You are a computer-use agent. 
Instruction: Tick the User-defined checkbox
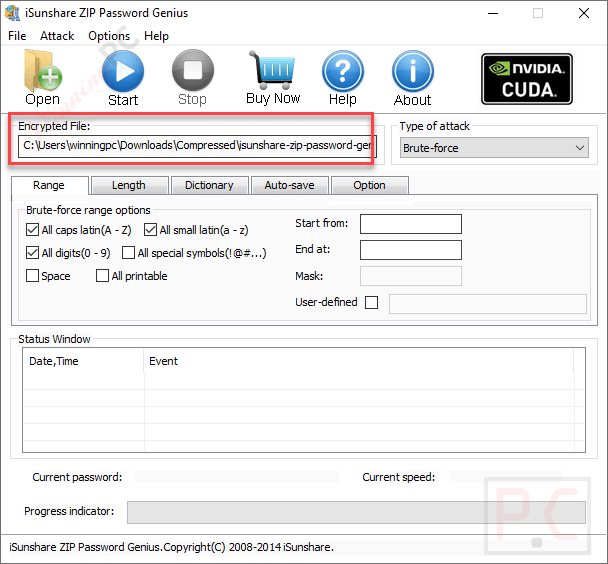[x=371, y=302]
